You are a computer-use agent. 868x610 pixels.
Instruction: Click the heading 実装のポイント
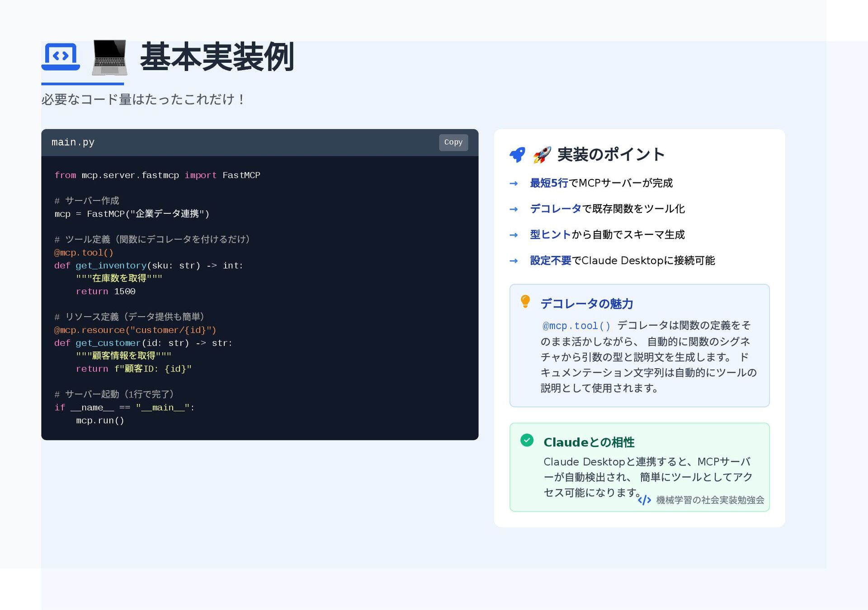[x=611, y=155]
